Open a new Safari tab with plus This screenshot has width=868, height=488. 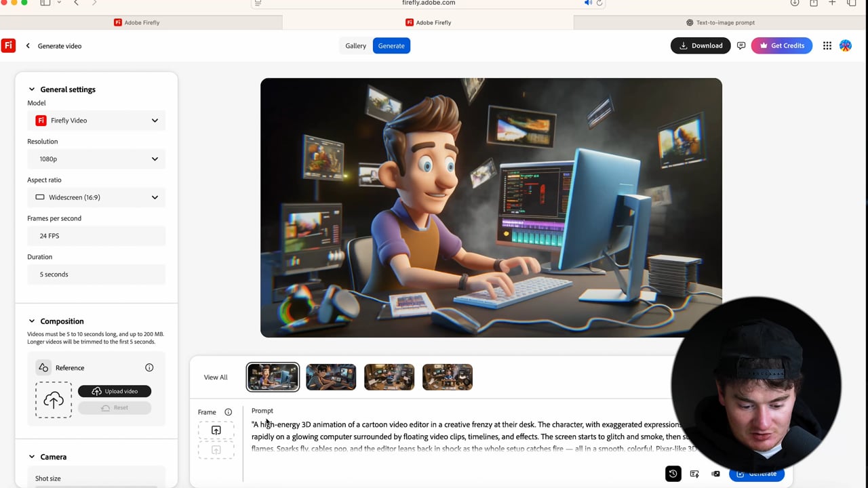click(x=832, y=3)
